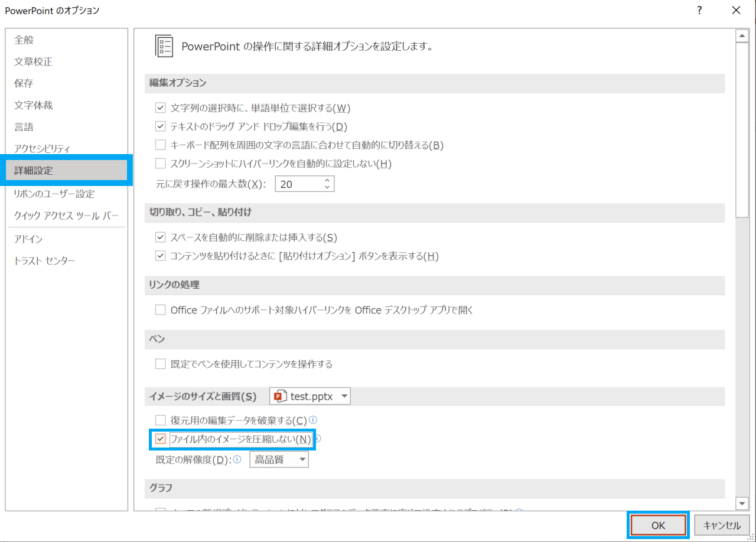Image resolution: width=756 pixels, height=542 pixels.
Task: Enable 既定でペンを使用してコンテンツを操作する checkbox
Action: pos(160,364)
